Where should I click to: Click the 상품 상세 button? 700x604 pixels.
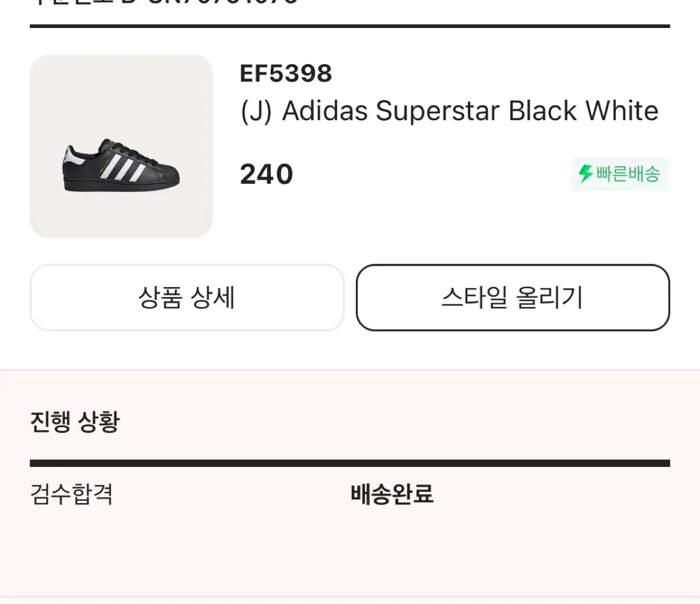pyautogui.click(x=187, y=298)
